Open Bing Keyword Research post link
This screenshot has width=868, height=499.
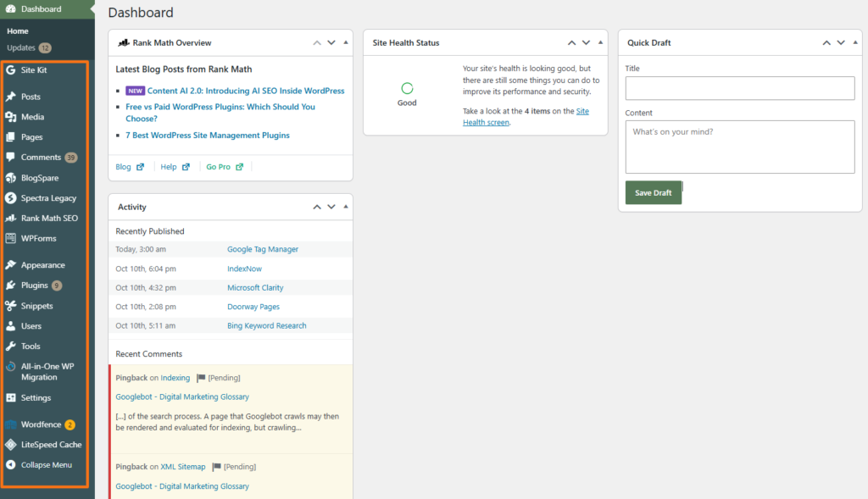tap(266, 326)
